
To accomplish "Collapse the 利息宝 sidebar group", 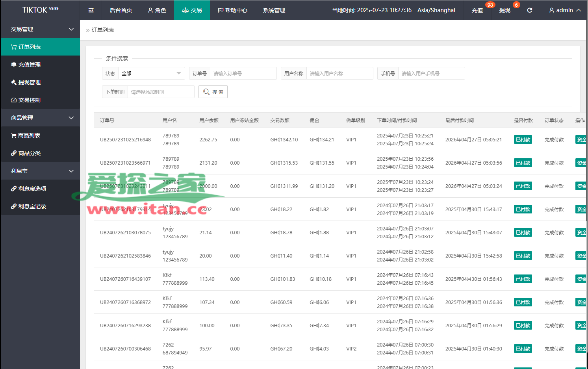I will [x=40, y=171].
